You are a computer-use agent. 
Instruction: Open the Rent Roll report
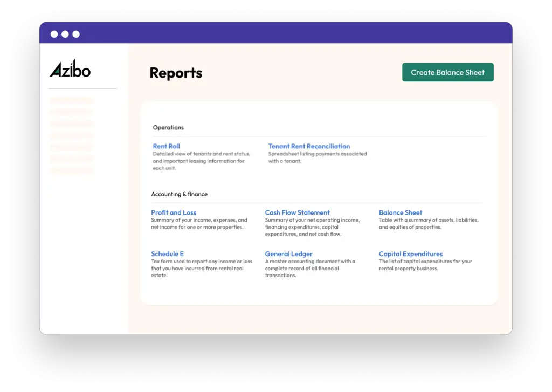pyautogui.click(x=166, y=146)
